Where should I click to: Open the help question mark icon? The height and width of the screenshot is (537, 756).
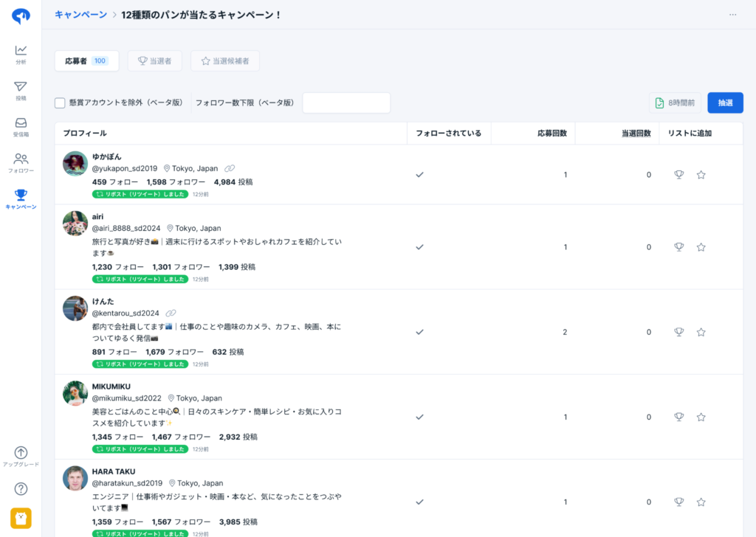(21, 488)
